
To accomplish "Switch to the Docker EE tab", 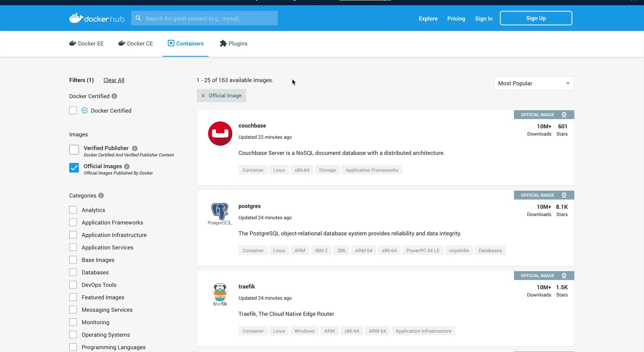I will tap(87, 44).
